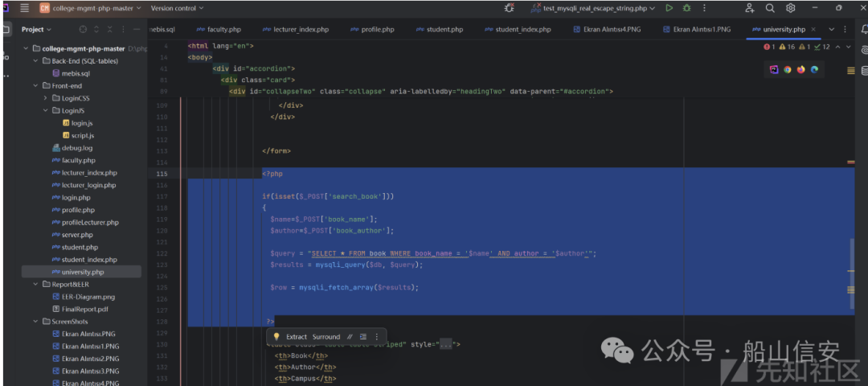Click warnings indicator showing 16
The width and height of the screenshot is (868, 386).
[787, 47]
